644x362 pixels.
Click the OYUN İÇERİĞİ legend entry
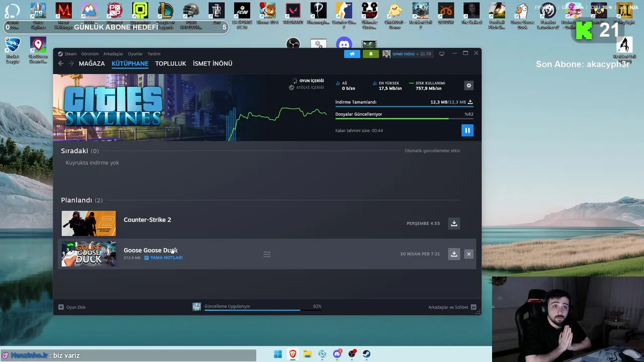point(308,81)
